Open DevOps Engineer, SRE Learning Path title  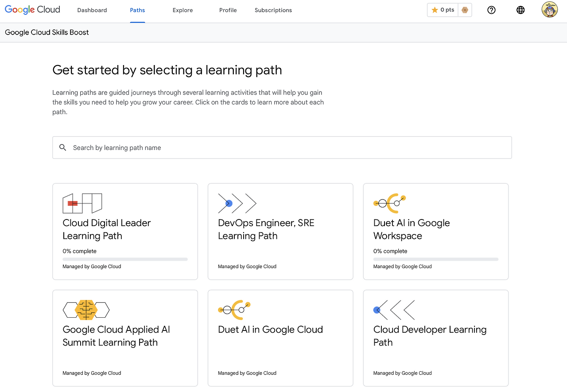266,229
